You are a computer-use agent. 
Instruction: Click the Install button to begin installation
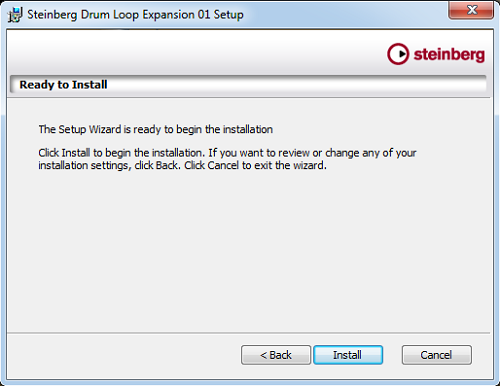click(x=348, y=355)
